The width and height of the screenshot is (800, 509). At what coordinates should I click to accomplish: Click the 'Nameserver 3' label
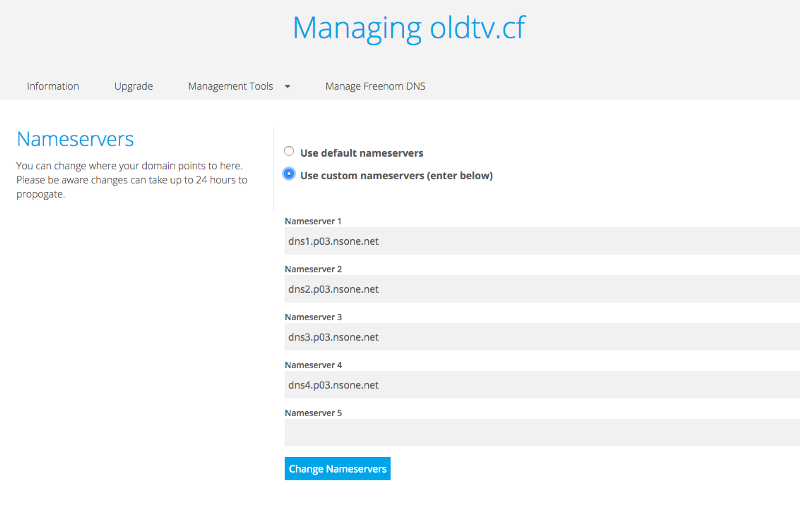tap(313, 317)
